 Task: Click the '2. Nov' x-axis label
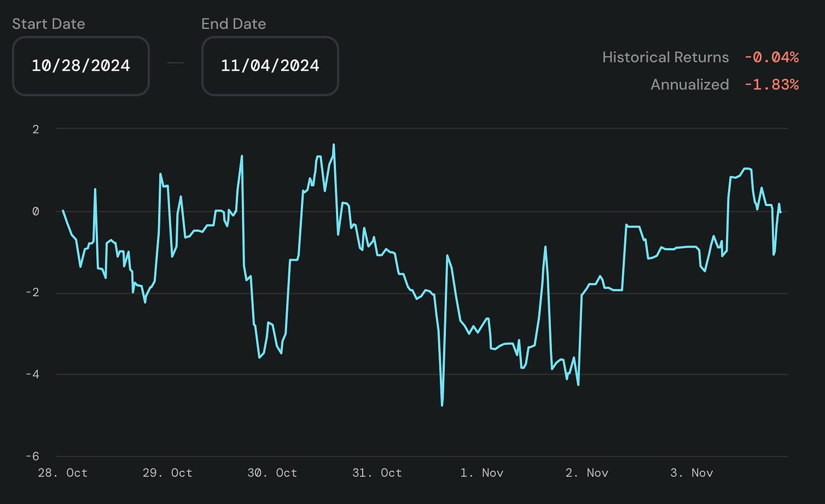click(586, 473)
